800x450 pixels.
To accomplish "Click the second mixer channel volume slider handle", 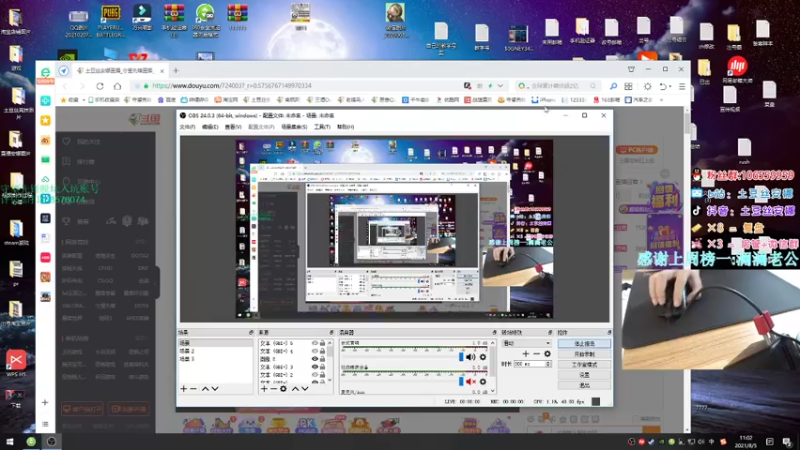I will [462, 381].
